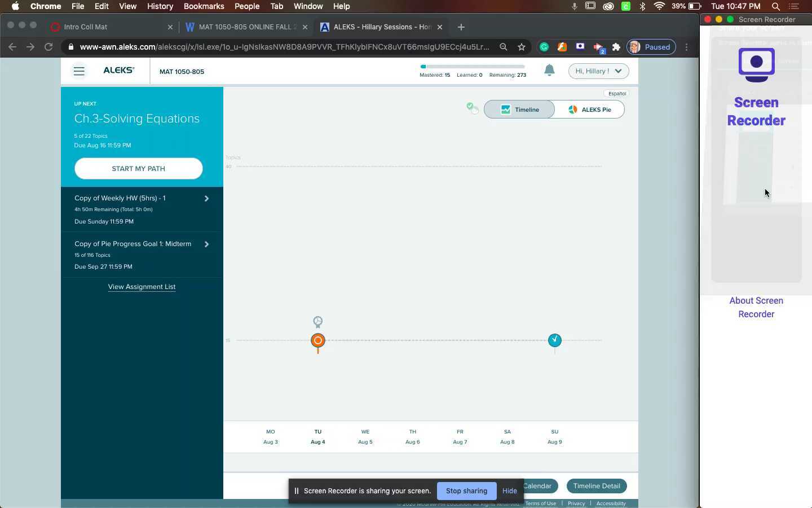Click the notifications bell icon
812x508 pixels.
[549, 71]
